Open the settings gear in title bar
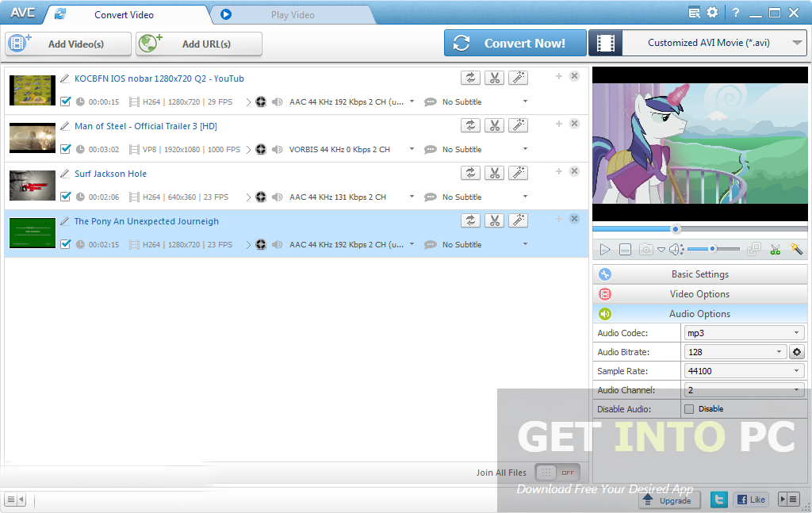This screenshot has height=513, width=812. [x=713, y=13]
